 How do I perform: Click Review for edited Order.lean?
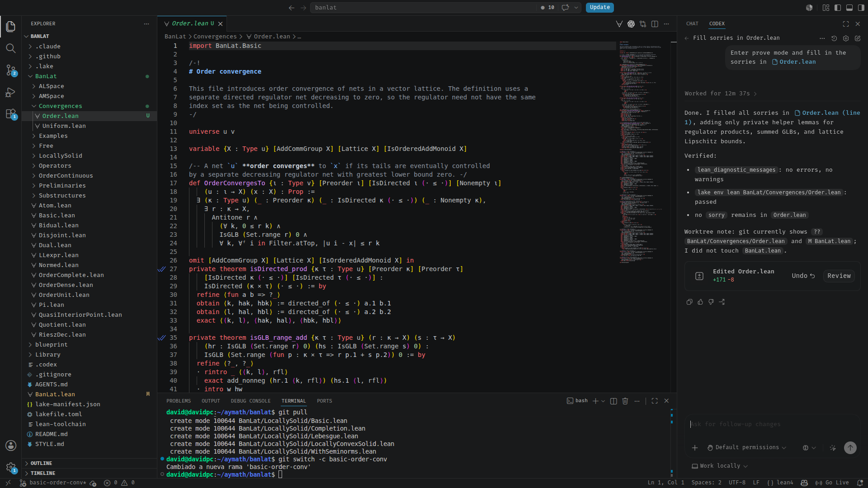[x=839, y=276]
